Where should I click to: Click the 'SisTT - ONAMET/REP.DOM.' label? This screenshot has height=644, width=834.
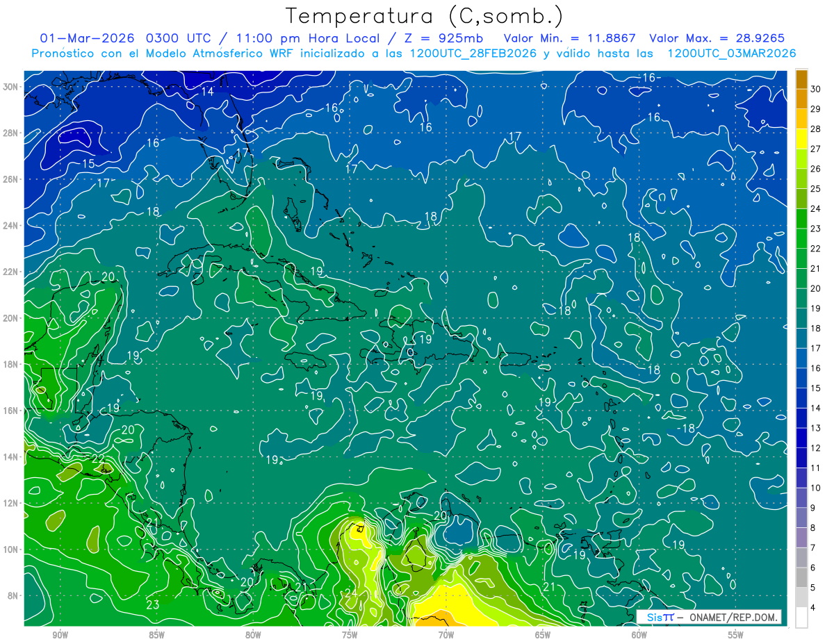pos(709,618)
